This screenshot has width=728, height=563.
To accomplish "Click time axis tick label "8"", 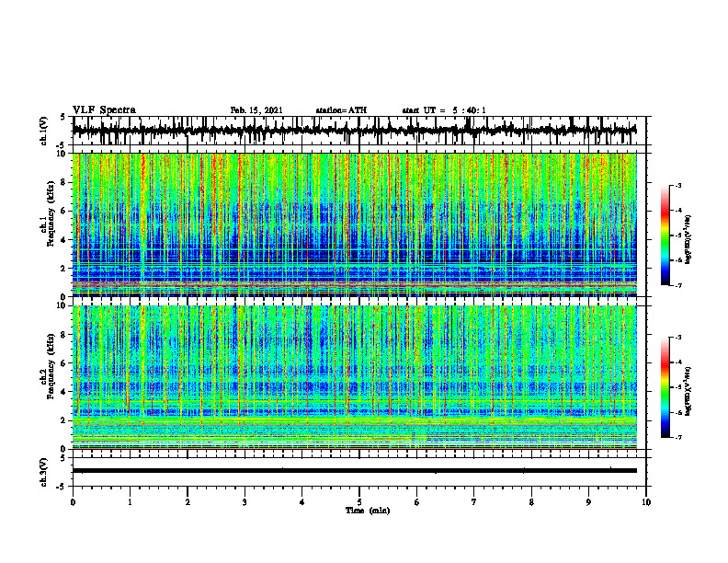I will (531, 502).
